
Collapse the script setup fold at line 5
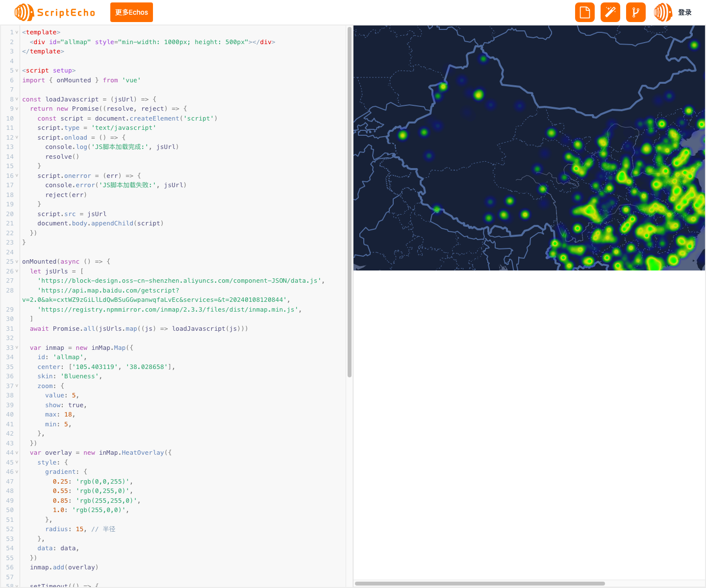(x=17, y=71)
